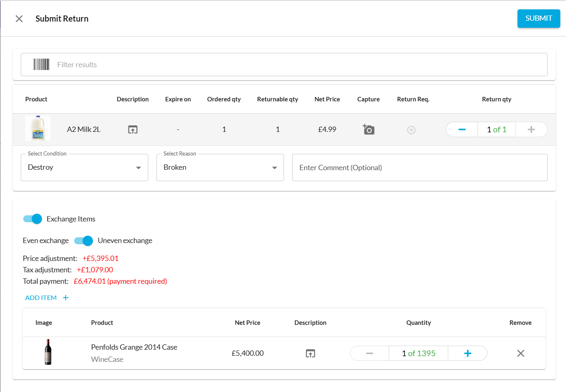The width and height of the screenshot is (566, 392).
Task: Click the barcode scanner icon
Action: [41, 64]
